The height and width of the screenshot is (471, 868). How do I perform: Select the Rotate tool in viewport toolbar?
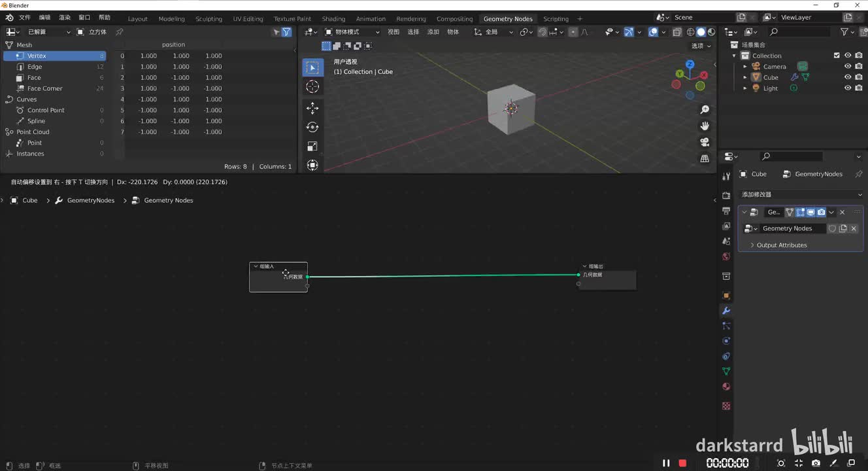[312, 127]
